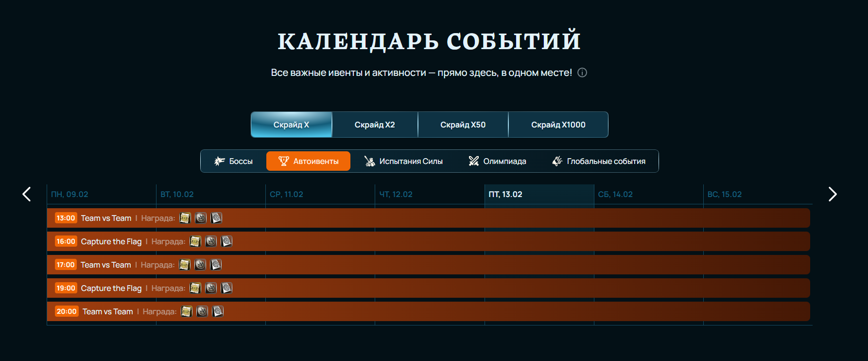This screenshot has height=361, width=868.
Task: Click spiral scroll reward in 17:00 row
Action: pos(216,265)
